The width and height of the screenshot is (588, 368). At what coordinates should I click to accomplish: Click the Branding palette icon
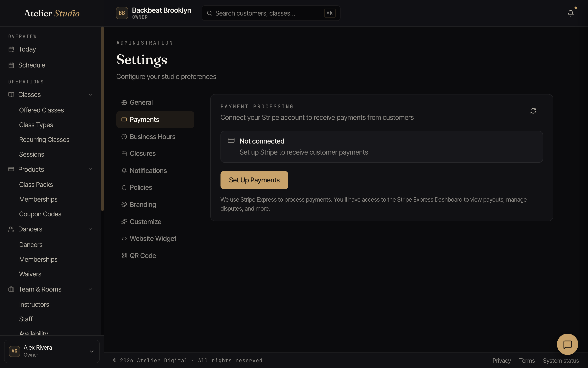tap(124, 204)
